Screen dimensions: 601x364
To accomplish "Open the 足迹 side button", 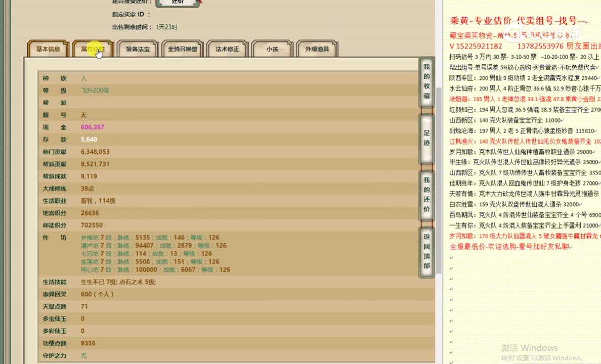I will [426, 138].
